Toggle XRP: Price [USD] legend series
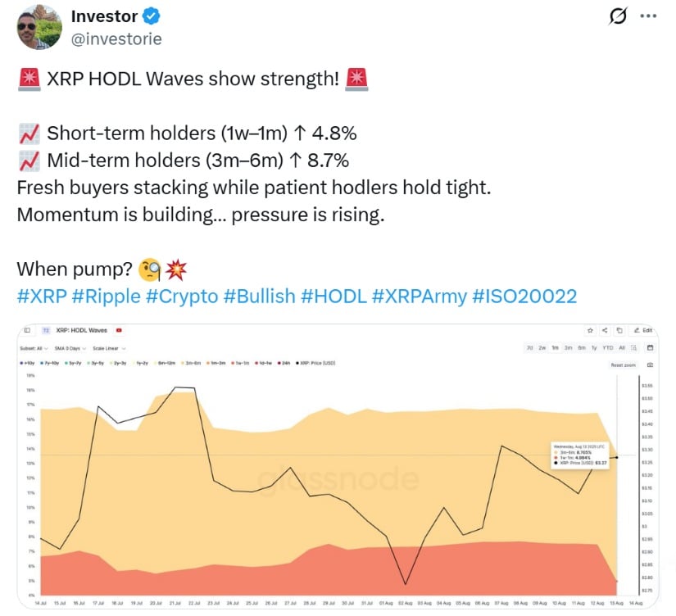 click(315, 363)
